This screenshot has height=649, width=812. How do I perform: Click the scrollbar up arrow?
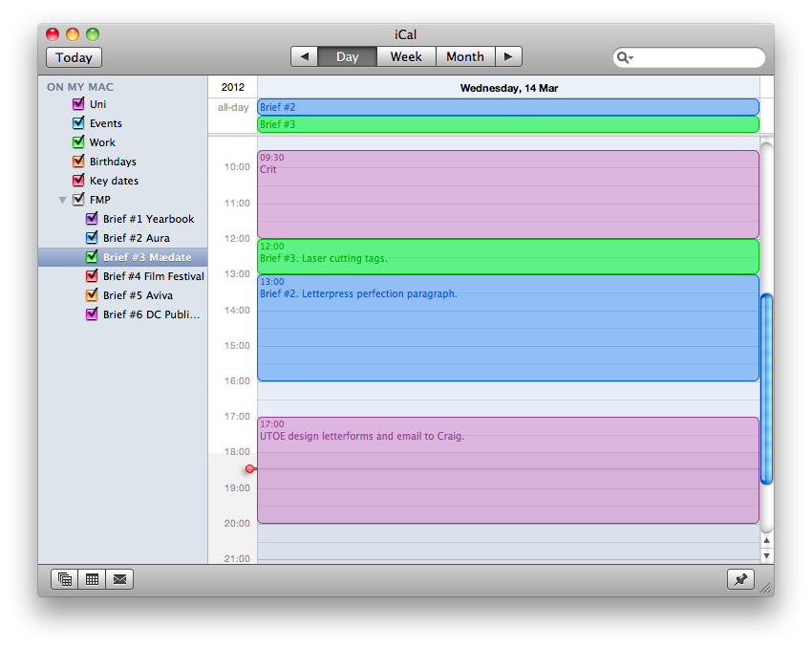pos(766,540)
